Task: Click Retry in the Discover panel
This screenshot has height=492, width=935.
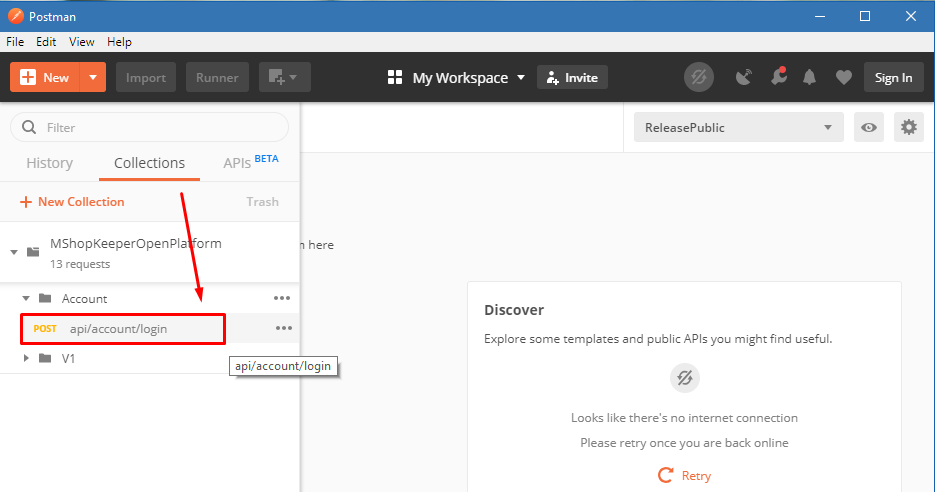Action: (685, 475)
